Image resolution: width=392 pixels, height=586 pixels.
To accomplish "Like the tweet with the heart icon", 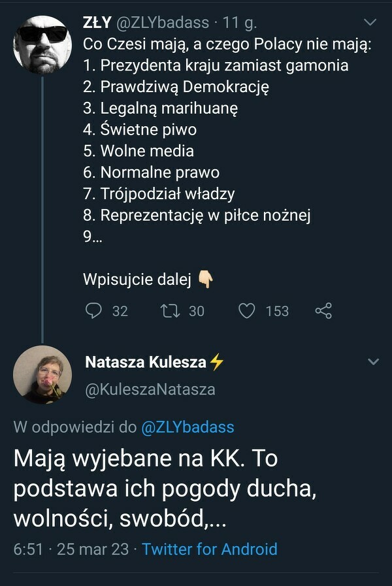I will point(247,311).
